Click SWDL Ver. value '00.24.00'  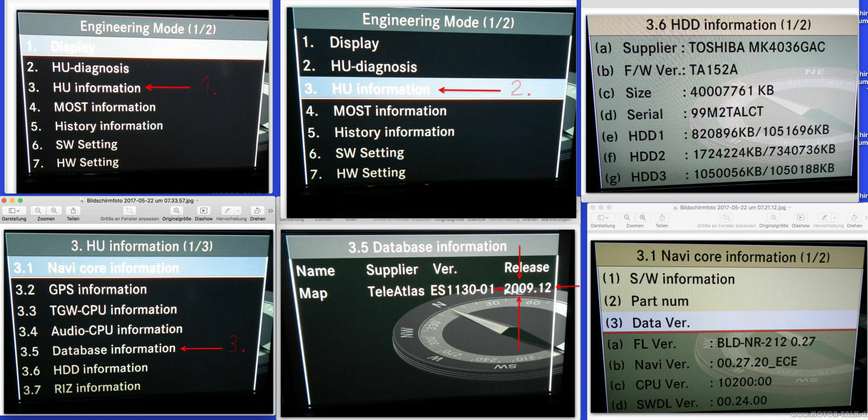(742, 402)
